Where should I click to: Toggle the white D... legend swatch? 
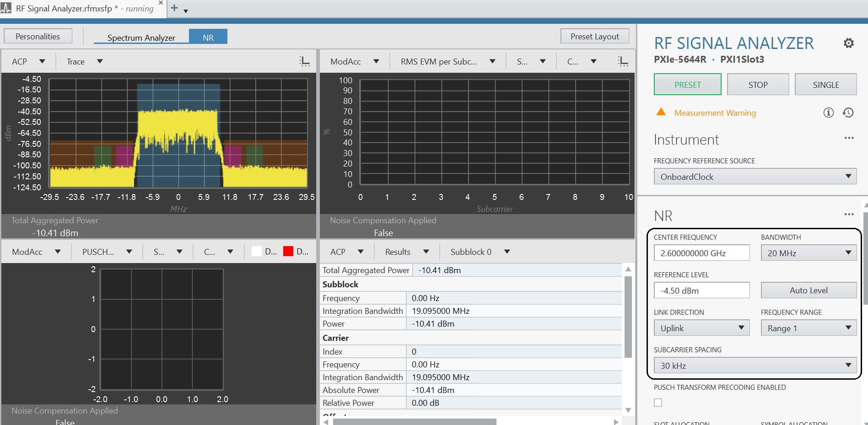[257, 251]
